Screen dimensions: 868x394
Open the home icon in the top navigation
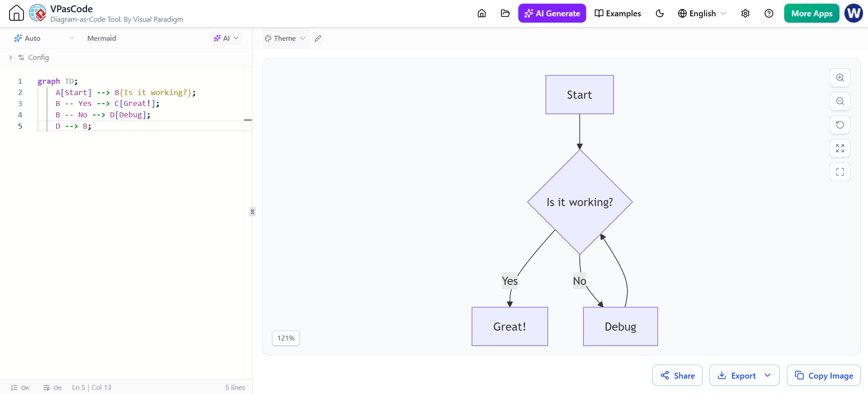[482, 13]
